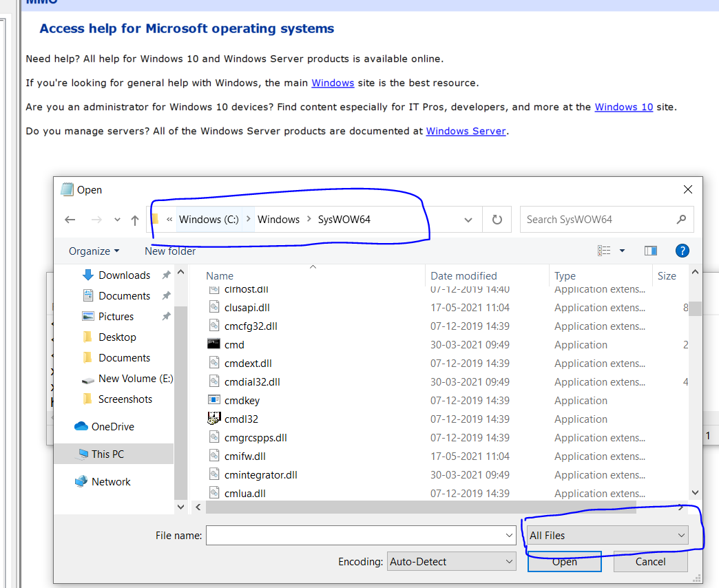Select pinned Documents in navigation pane
Viewport: 719px width, 588px height.
coord(124,295)
